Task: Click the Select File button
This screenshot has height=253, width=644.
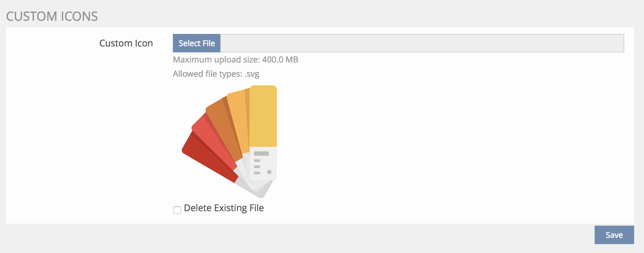Action: pyautogui.click(x=197, y=43)
